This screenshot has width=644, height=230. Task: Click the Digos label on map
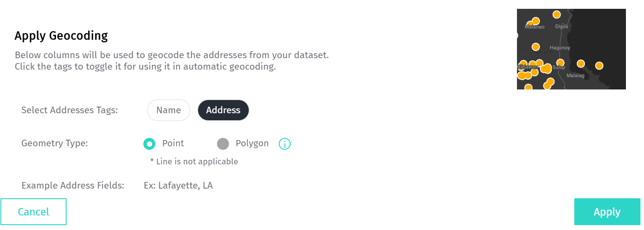point(562,26)
